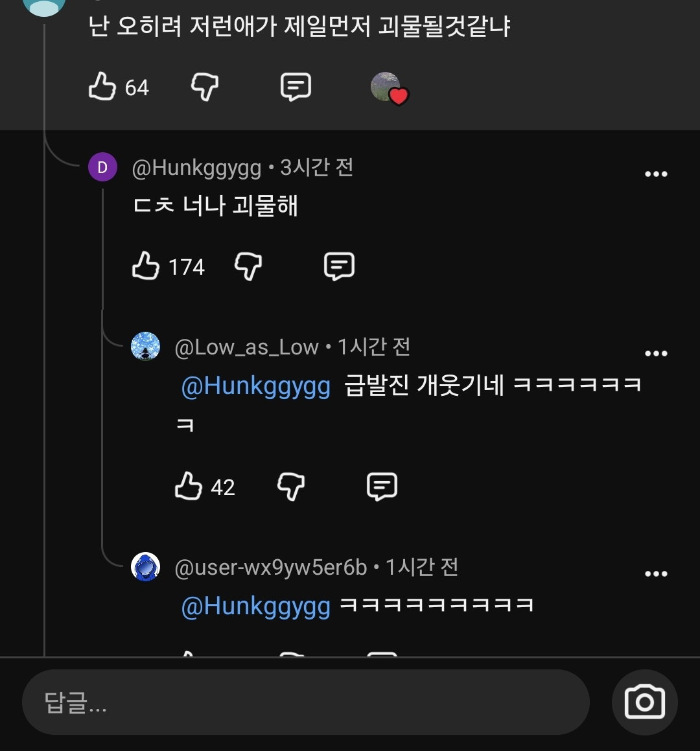
Task: Open @user-wx9yw5er6b's profile avatar
Action: [145, 566]
